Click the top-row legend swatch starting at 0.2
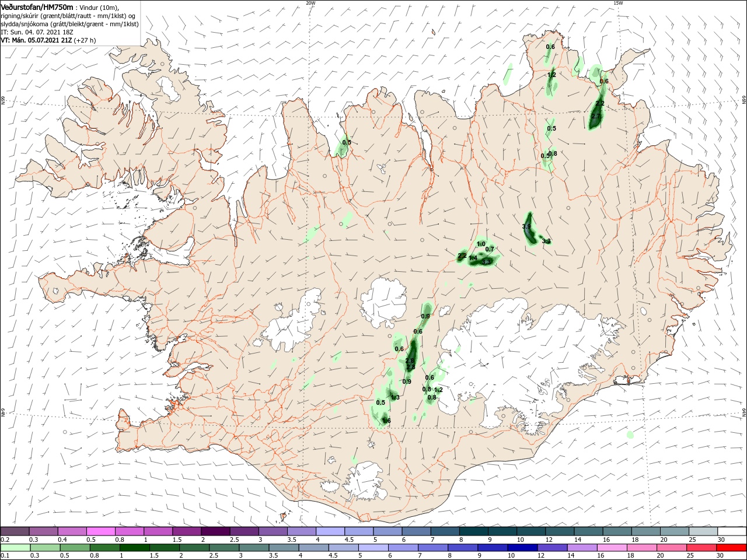This screenshot has width=747, height=560. point(15,531)
